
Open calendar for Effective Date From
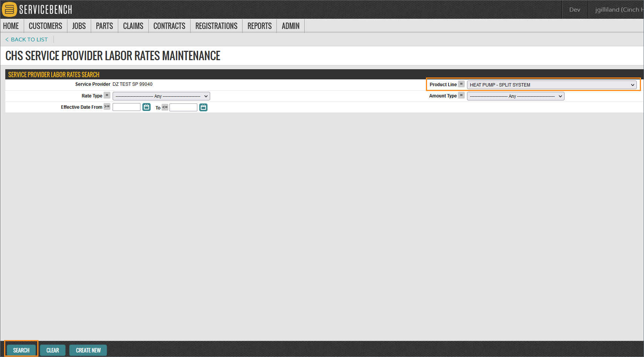[147, 107]
